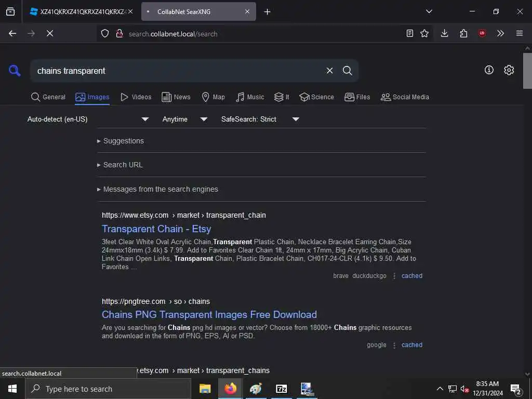Open more options dots on pngtree result
The image size is (532, 399).
pyautogui.click(x=394, y=345)
